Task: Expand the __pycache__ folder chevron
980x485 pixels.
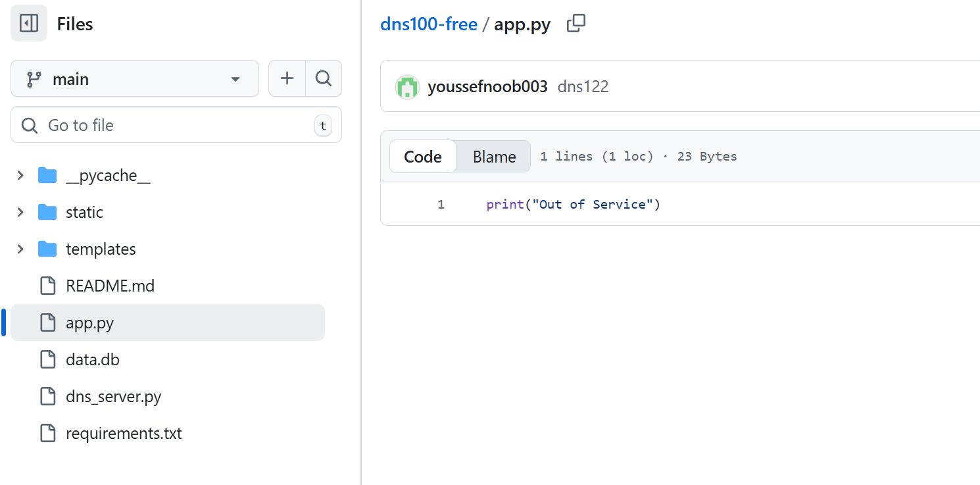Action: pyautogui.click(x=20, y=176)
